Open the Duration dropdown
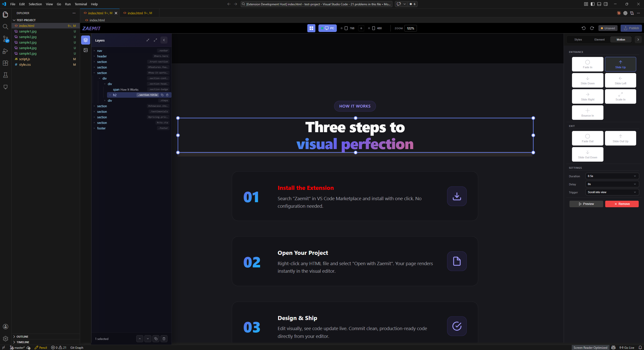 612,176
